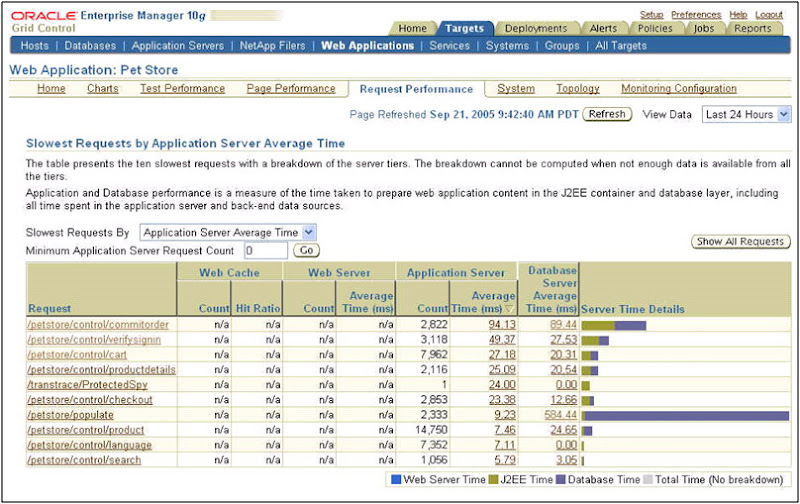The image size is (800, 504).
Task: Click database time 24.65 link
Action: pos(563,430)
